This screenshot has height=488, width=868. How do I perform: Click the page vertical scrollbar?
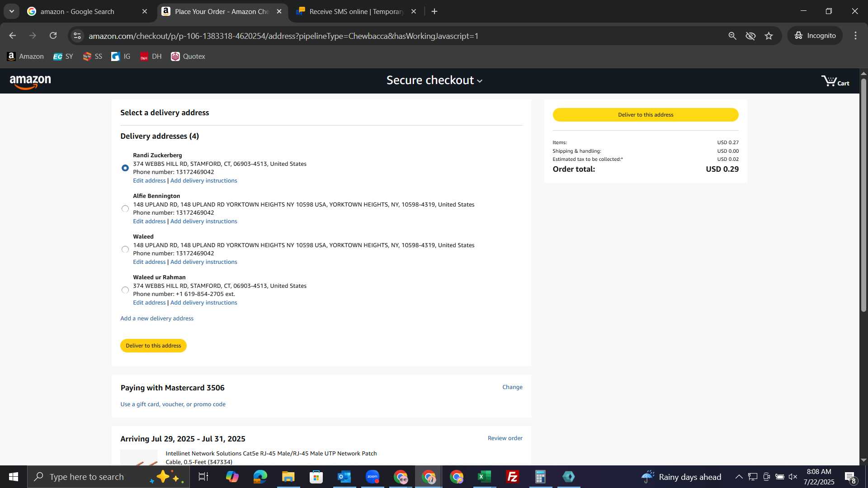pos(863,195)
